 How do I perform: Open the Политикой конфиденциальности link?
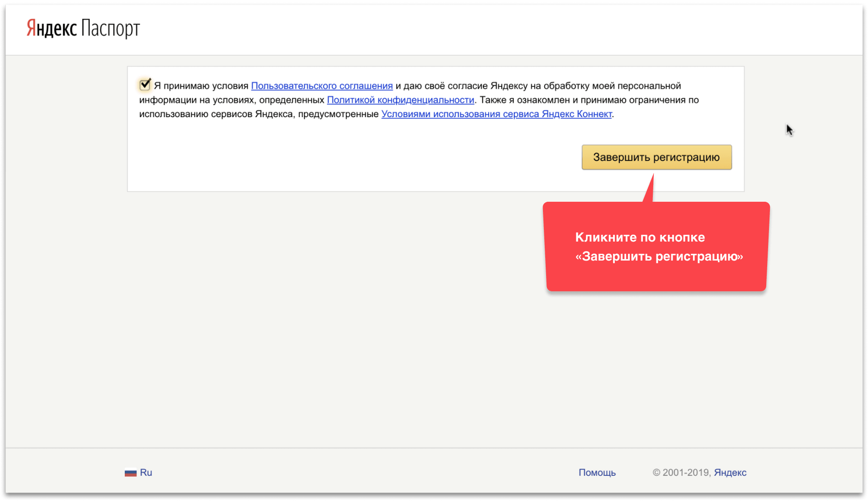(x=400, y=100)
